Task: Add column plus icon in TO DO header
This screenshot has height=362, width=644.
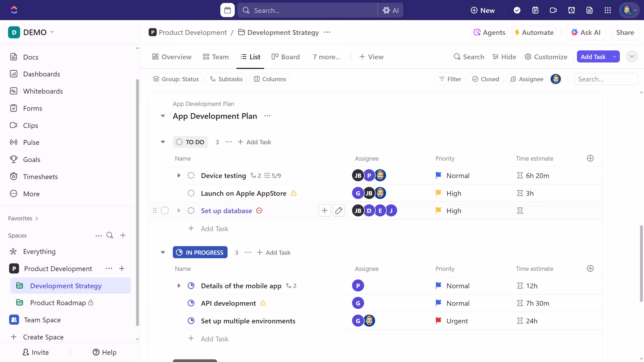Action: click(x=590, y=158)
